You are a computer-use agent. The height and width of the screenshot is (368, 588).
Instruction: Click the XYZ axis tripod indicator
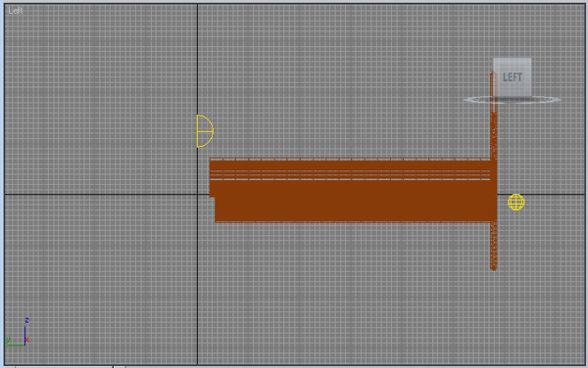(18, 333)
